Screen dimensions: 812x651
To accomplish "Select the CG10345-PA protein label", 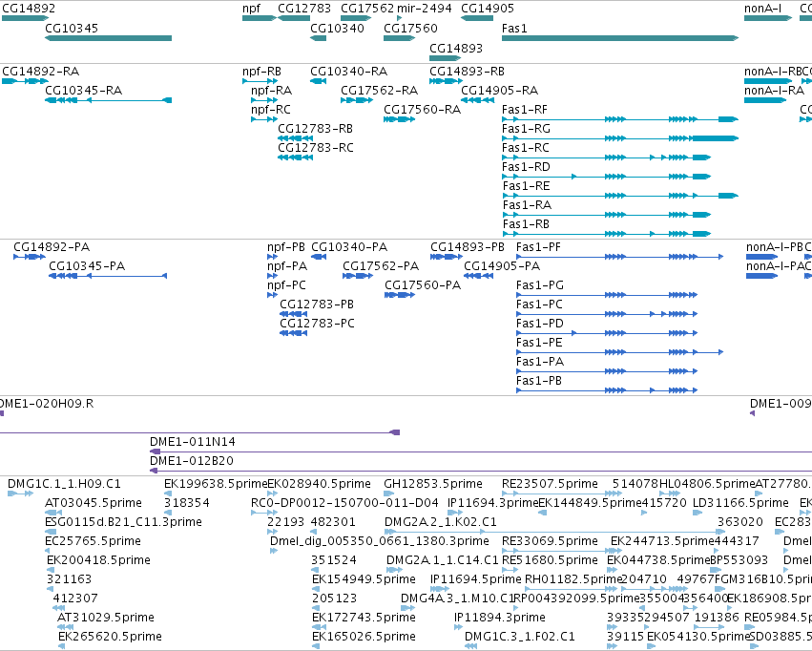I will point(87,265).
